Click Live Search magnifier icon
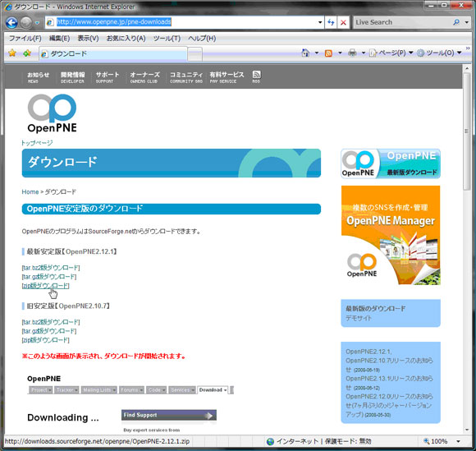 [456, 22]
